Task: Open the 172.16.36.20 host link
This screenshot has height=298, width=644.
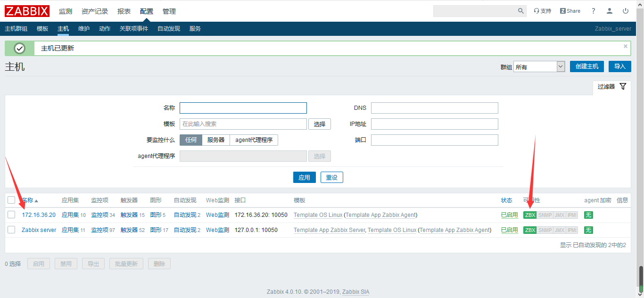Action: (39, 215)
